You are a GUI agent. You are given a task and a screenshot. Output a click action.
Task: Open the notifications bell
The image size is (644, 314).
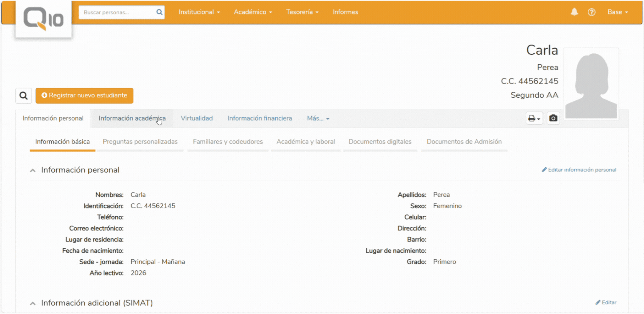574,12
